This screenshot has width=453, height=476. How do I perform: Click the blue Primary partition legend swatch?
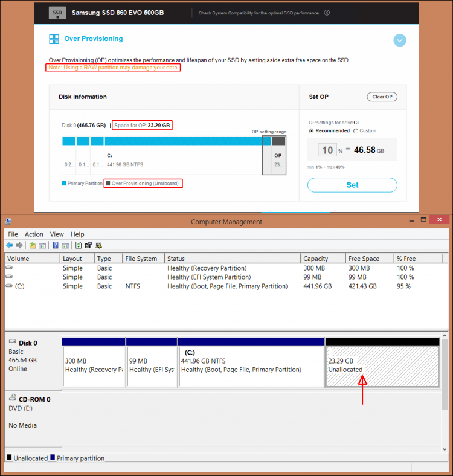click(53, 457)
